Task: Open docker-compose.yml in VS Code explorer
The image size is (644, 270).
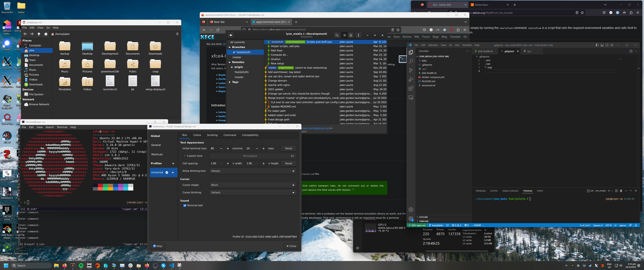Action: coord(433,77)
